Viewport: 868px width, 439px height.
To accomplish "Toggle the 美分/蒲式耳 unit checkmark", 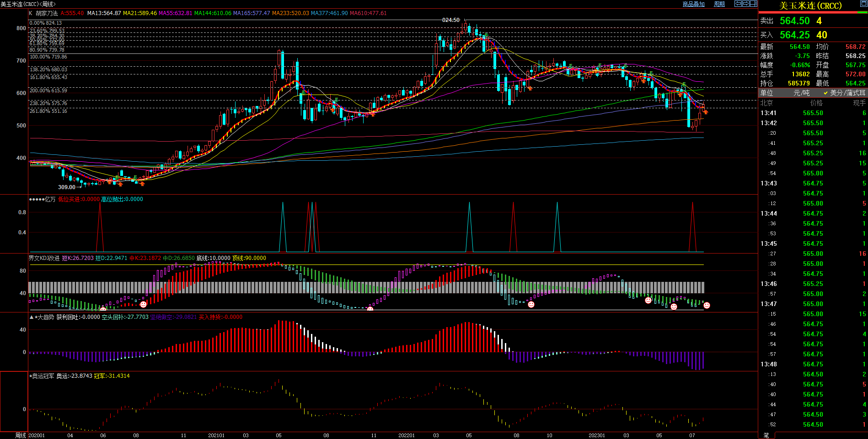I will click(825, 93).
